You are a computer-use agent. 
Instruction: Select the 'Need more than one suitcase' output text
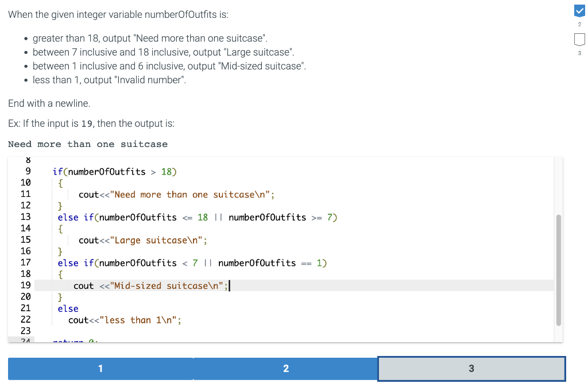(86, 144)
